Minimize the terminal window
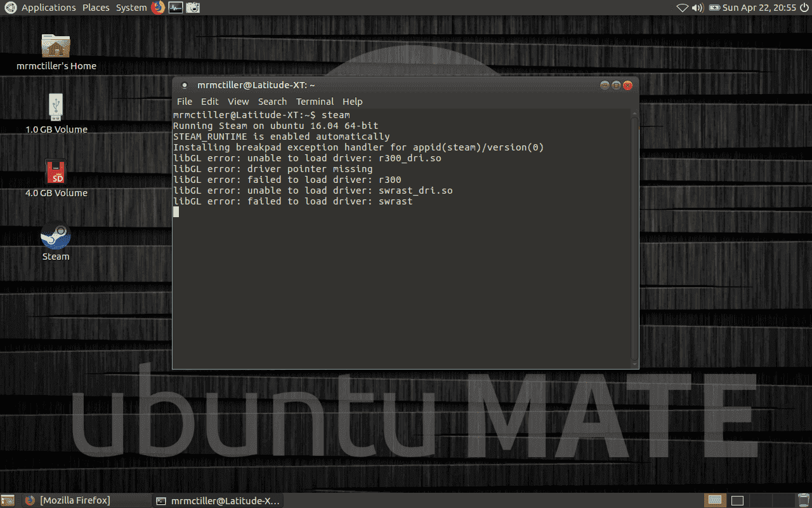Screen dimensions: 812x508 tap(605, 85)
